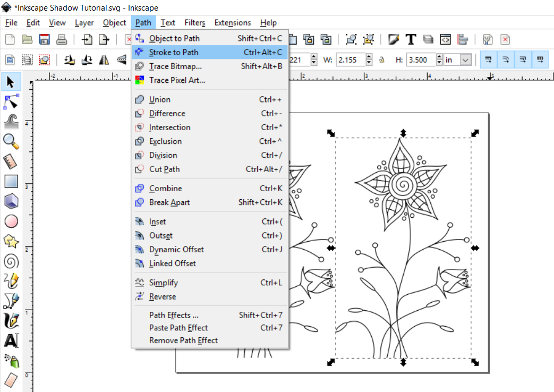Select the Rectangle tool

tap(11, 181)
